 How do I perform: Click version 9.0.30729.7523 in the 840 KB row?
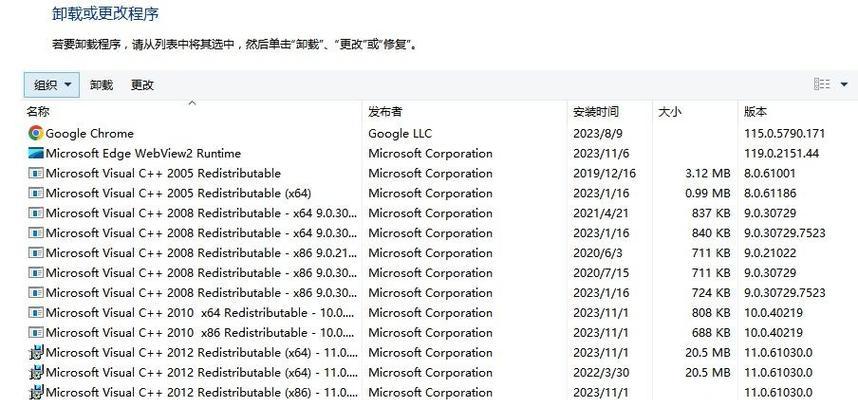coord(784,233)
